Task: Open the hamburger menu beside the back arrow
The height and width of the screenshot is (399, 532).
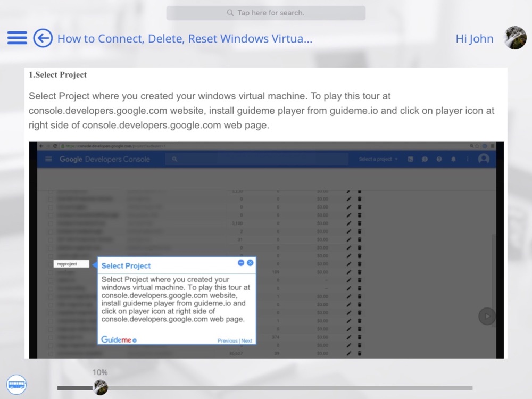Action: tap(17, 38)
